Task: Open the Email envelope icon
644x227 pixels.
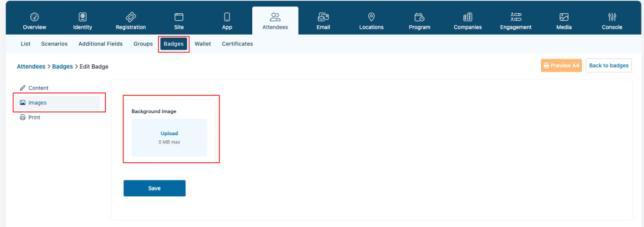Action: tap(323, 17)
